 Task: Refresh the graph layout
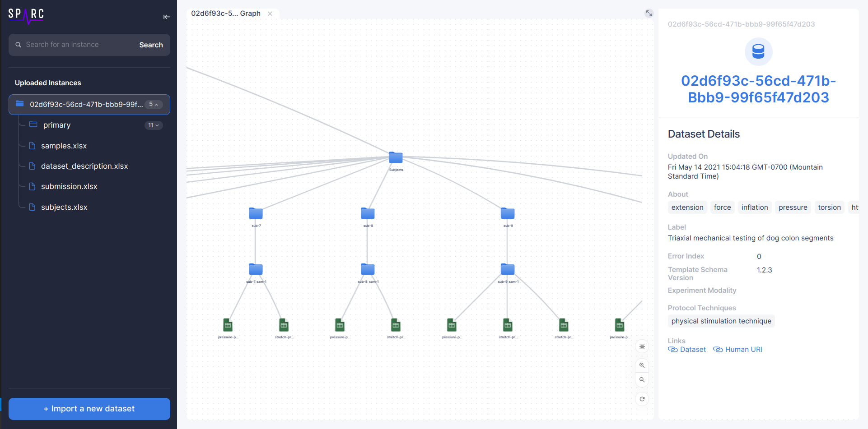[642, 399]
